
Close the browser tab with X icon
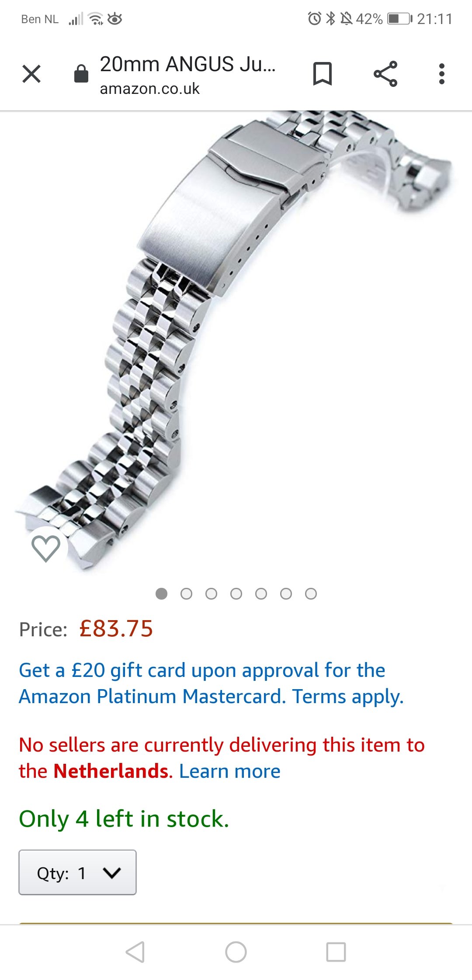(x=31, y=74)
